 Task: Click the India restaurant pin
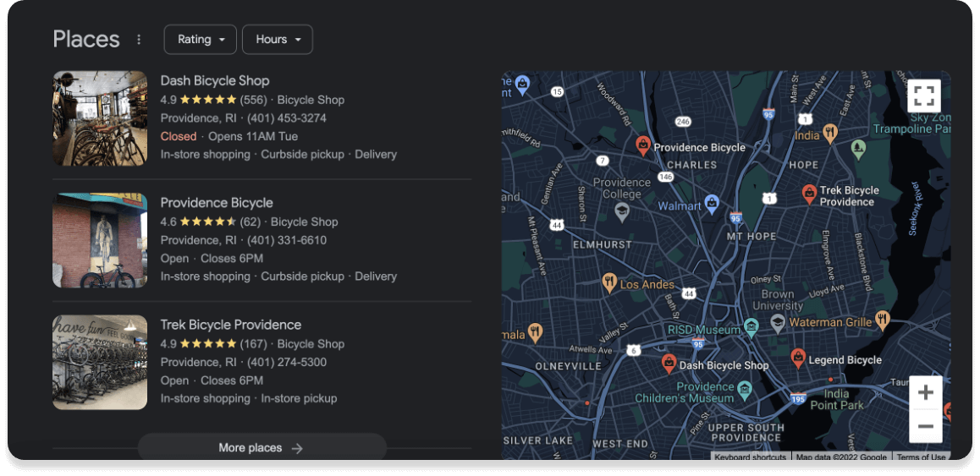[x=830, y=133]
